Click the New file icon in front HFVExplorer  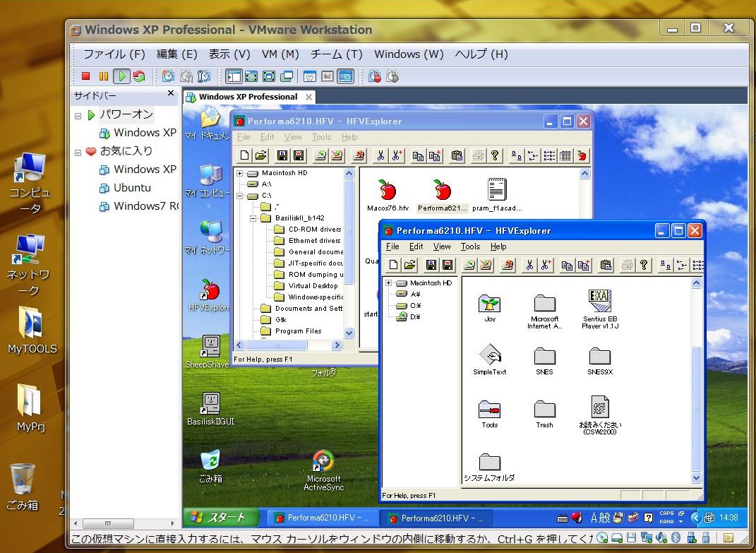tap(393, 264)
